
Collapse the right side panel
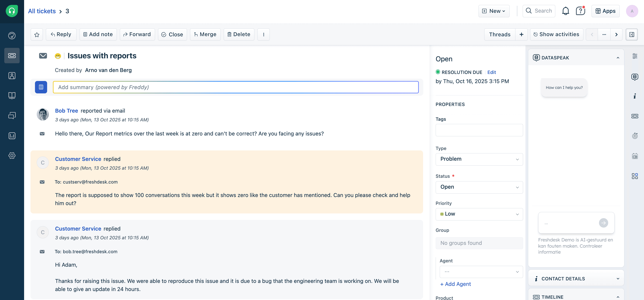point(632,34)
